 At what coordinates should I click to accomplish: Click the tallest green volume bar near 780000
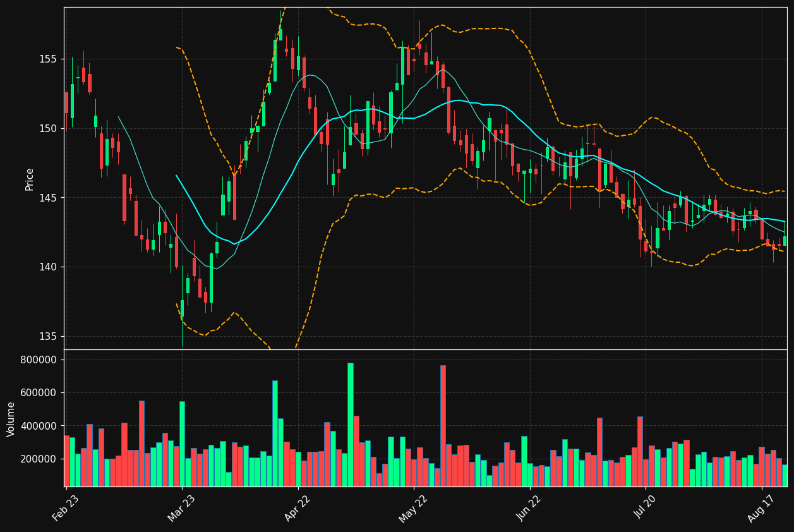click(350, 425)
